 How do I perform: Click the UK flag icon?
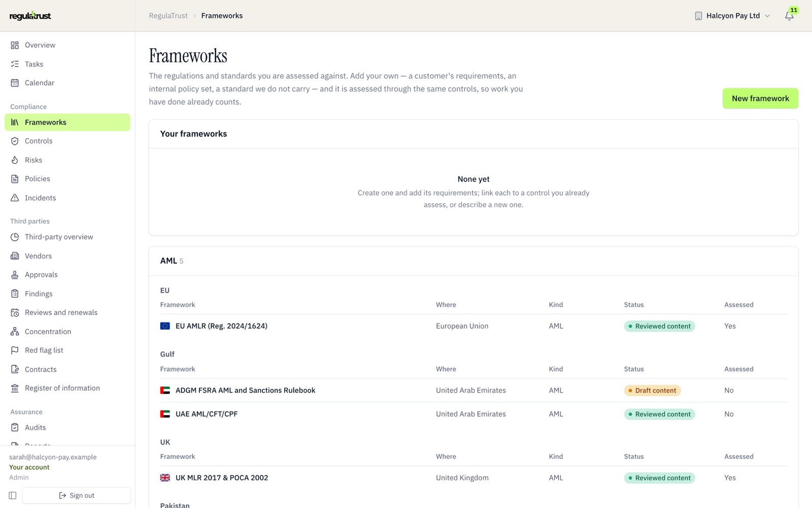[x=165, y=478]
